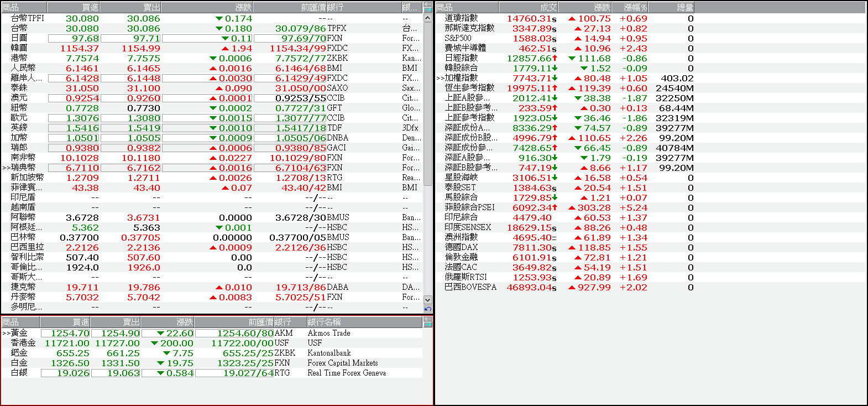Click the cyan right arrow in forex panel header
The width and height of the screenshot is (868, 406).
pyautogui.click(x=428, y=10)
